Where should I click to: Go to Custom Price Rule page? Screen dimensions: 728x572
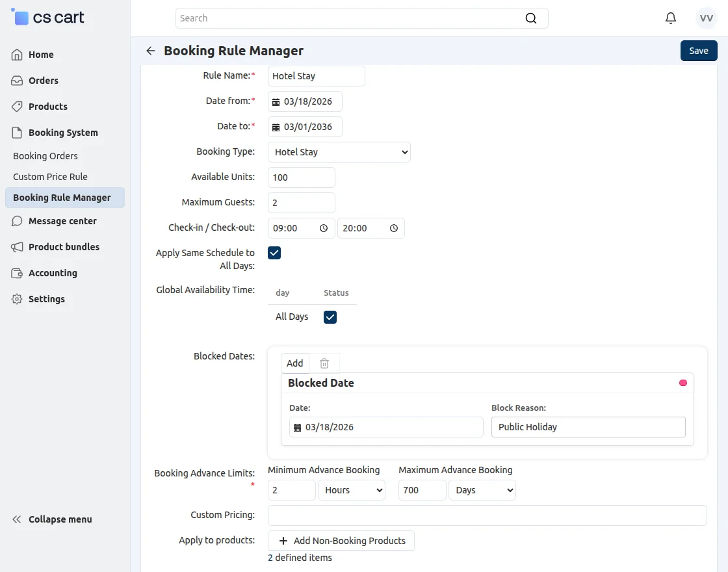[x=50, y=177]
